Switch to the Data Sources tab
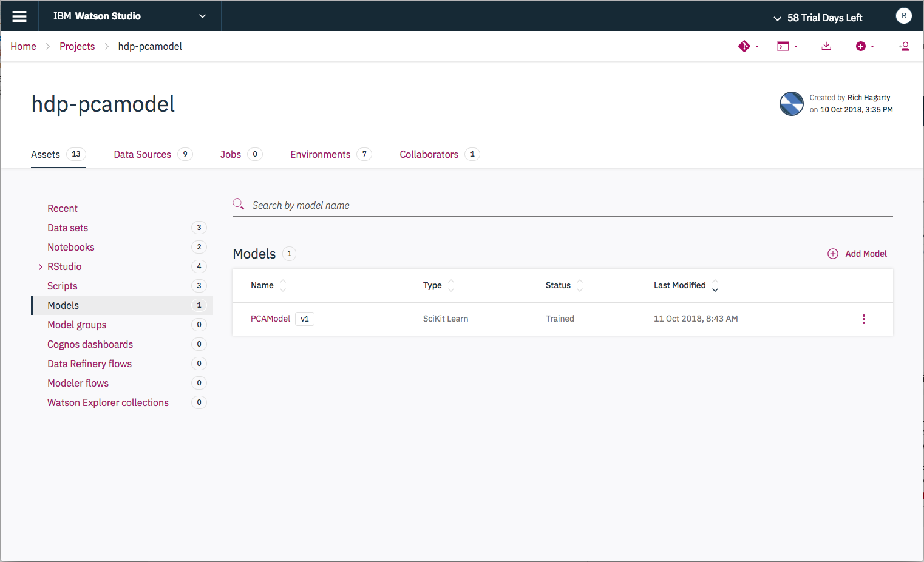The width and height of the screenshot is (924, 562). (x=153, y=154)
